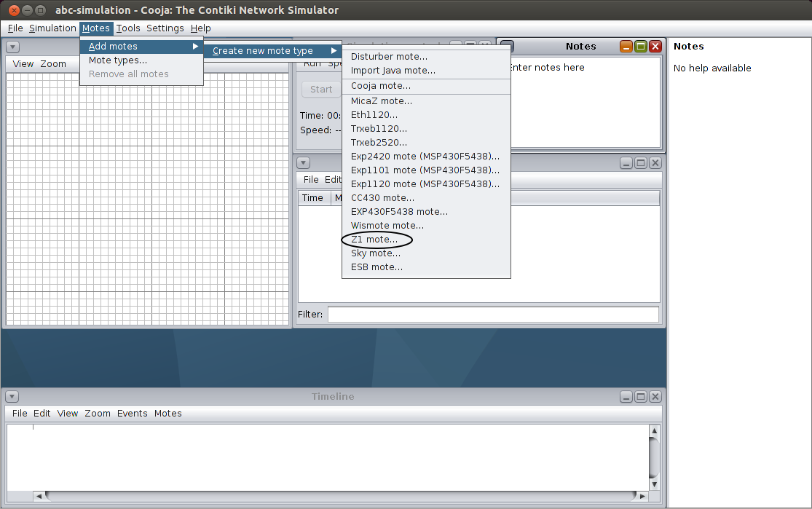Click Timeline horizontal scrollbar left arrow

39,496
